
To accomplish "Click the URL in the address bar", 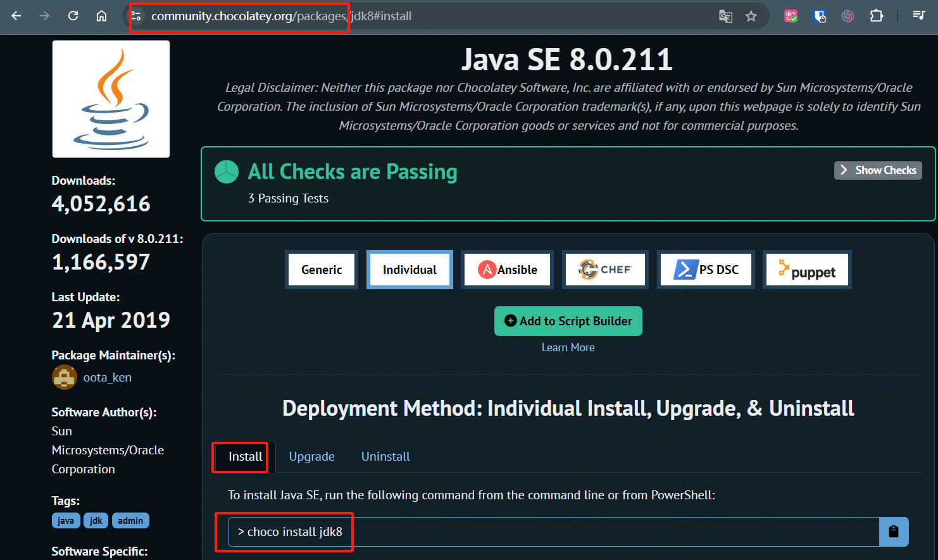I will point(282,16).
